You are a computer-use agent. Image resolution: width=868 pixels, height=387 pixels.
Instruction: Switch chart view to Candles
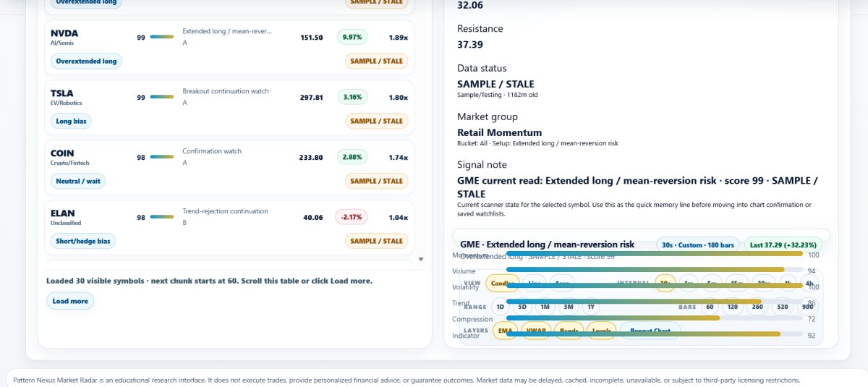pos(503,283)
